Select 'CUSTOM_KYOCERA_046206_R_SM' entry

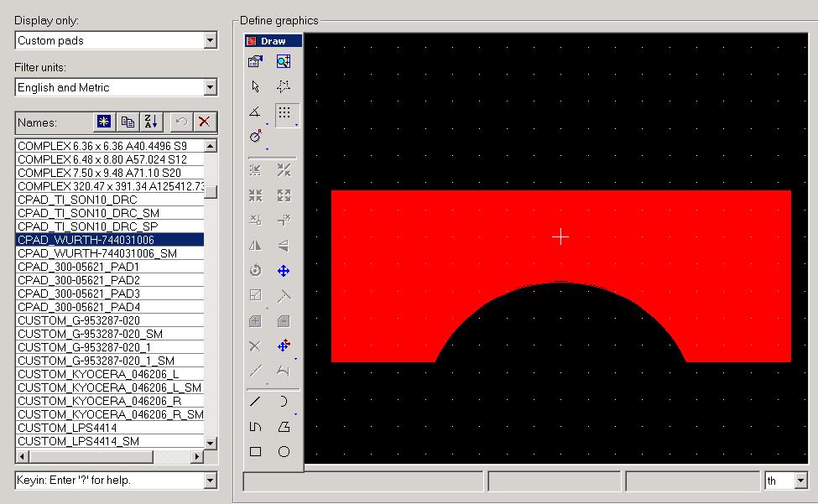click(110, 415)
